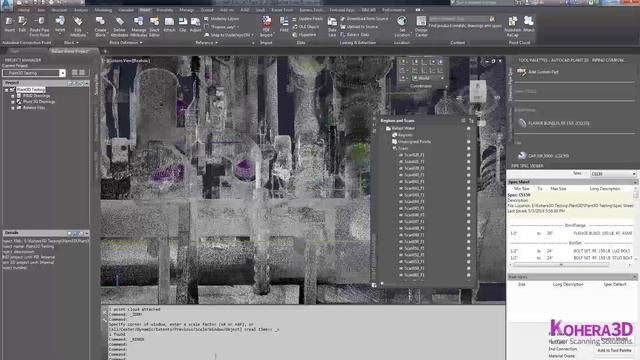
Task: Toggle visibility of Unassigned Points
Action: pos(469,142)
